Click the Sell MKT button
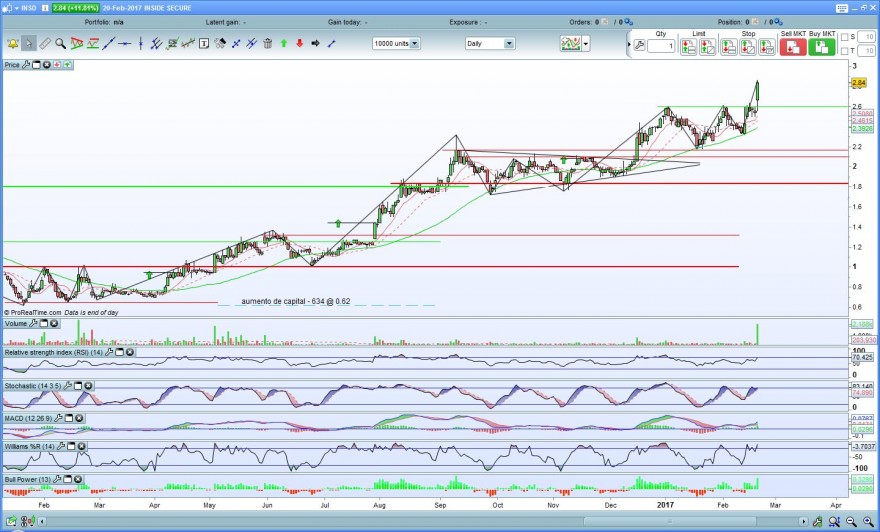The height and width of the screenshot is (532, 880). [793, 47]
